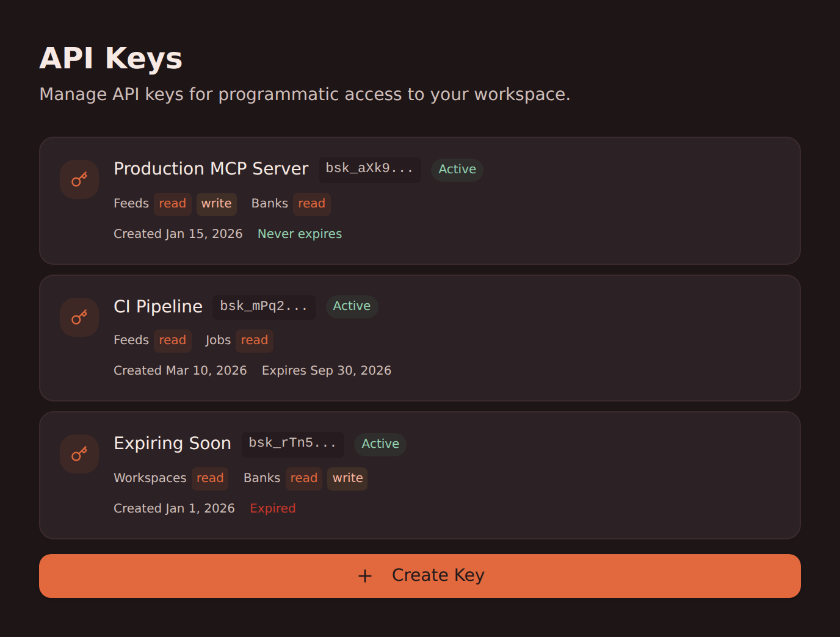The height and width of the screenshot is (637, 840).
Task: Open the Production MCP Server key title
Action: point(211,169)
